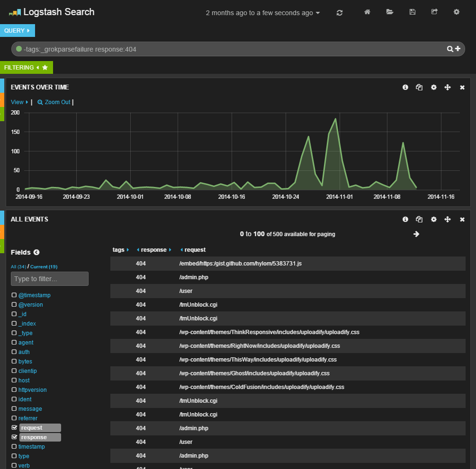Toggle the QUERY section tab
Image resolution: width=476 pixels, height=469 pixels.
pyautogui.click(x=17, y=31)
